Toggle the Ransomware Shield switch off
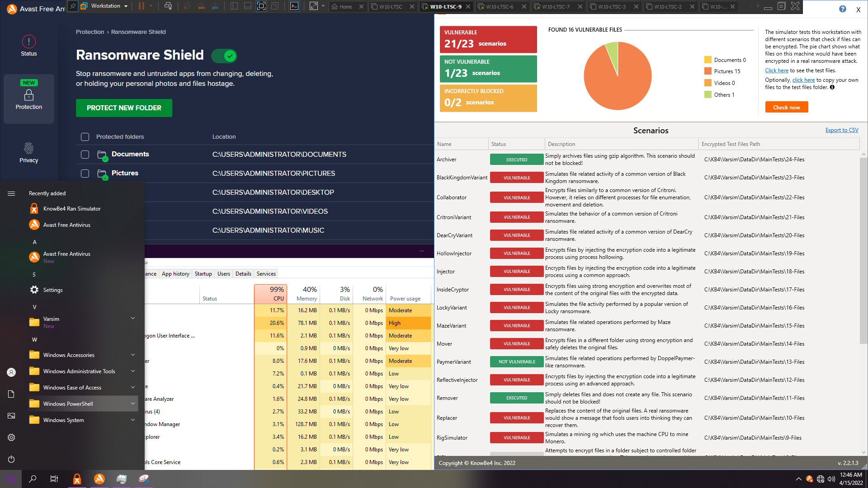 (224, 56)
